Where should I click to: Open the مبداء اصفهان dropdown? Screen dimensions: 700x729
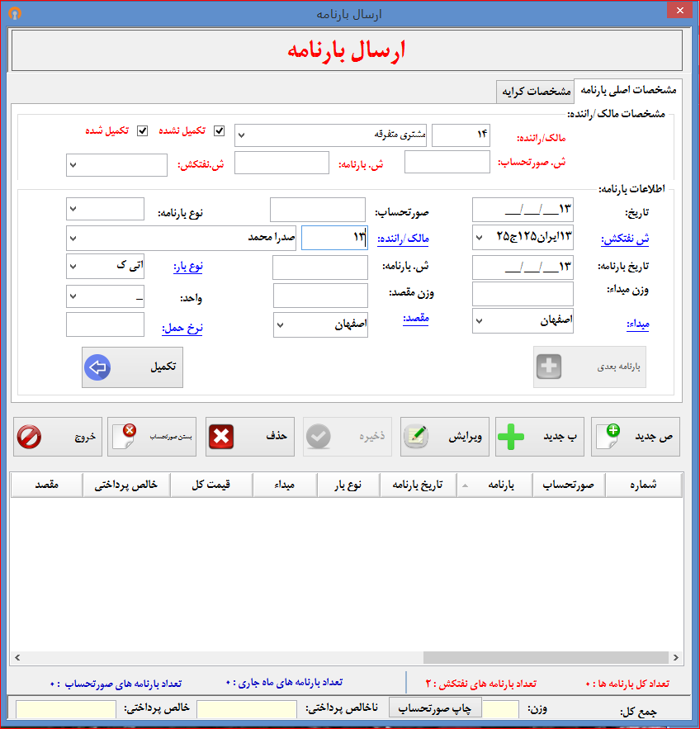coord(480,321)
